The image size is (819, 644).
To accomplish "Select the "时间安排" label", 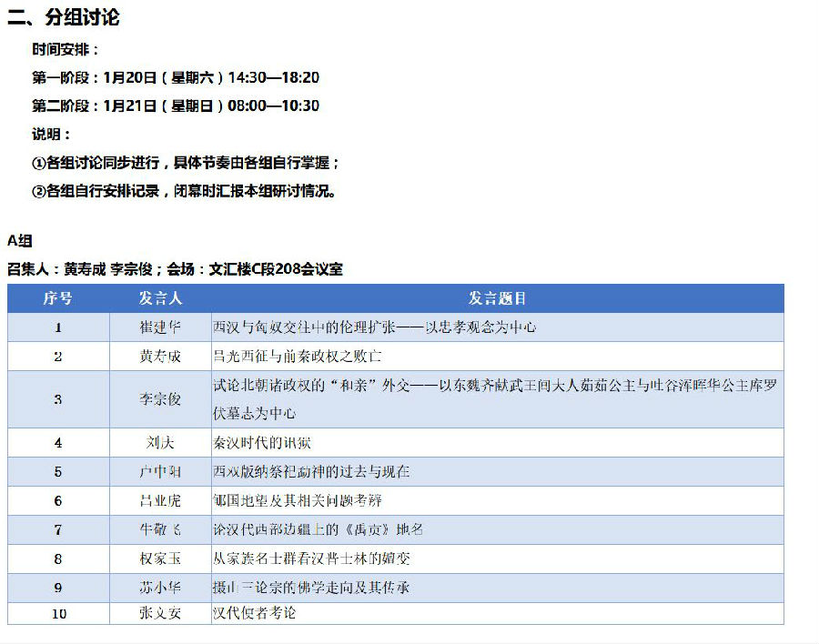I will pyautogui.click(x=65, y=49).
